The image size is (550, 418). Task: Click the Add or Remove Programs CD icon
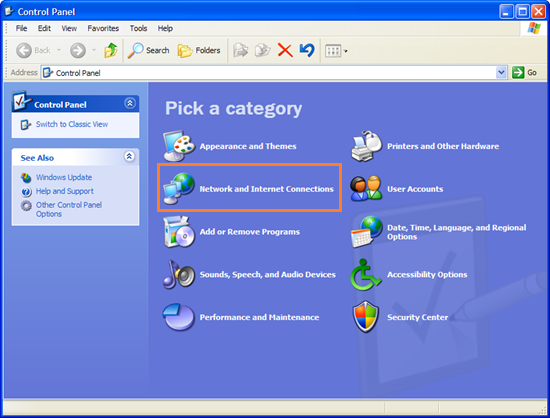tap(179, 231)
